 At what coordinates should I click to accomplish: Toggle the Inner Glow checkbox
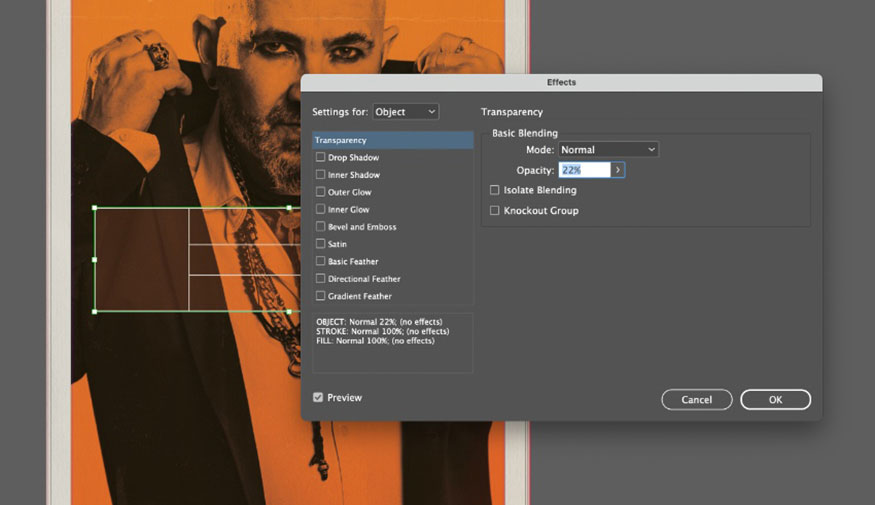coord(320,209)
